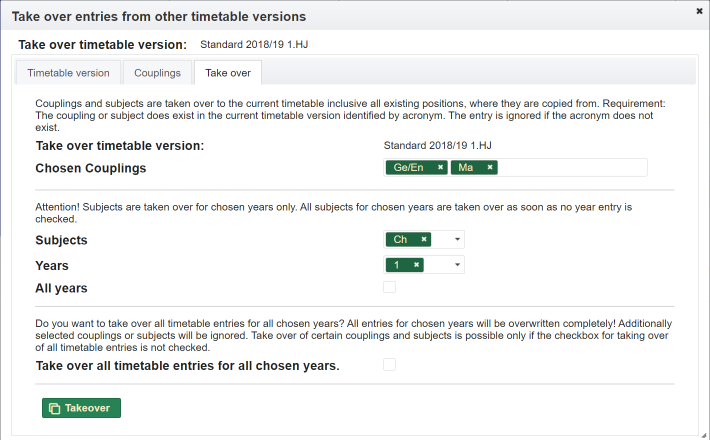This screenshot has height=440, width=710.
Task: Remove the year 1 tag
Action: 415,265
